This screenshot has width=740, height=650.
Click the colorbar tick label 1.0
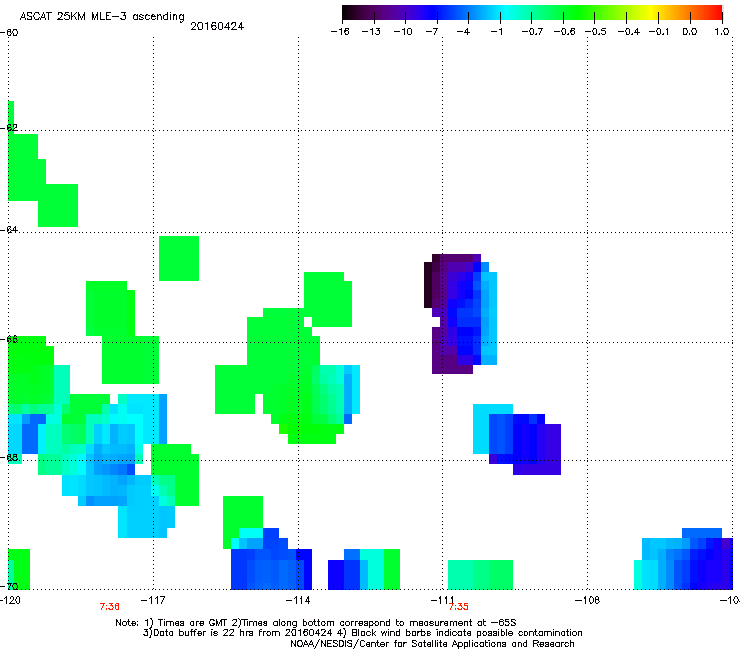(722, 32)
